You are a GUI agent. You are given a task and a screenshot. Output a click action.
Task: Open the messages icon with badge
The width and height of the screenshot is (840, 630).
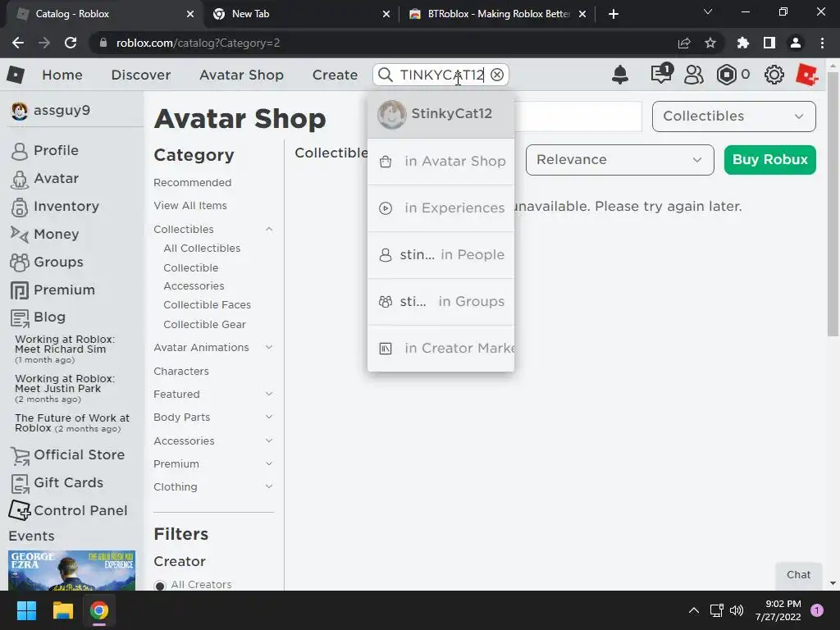[661, 73]
